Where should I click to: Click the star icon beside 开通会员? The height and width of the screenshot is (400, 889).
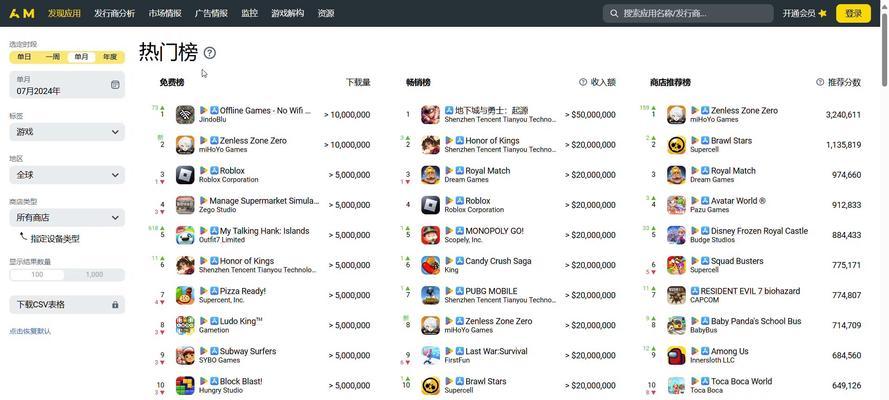[823, 14]
